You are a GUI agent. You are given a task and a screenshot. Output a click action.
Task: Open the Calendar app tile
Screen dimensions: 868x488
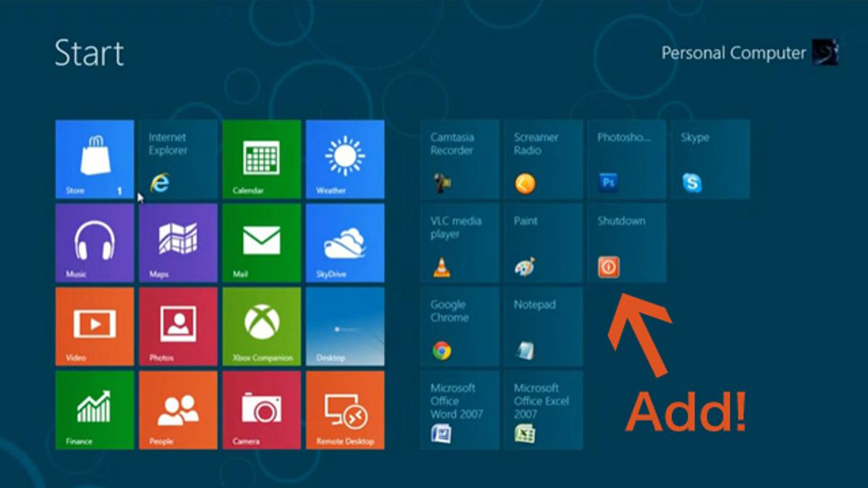click(261, 159)
